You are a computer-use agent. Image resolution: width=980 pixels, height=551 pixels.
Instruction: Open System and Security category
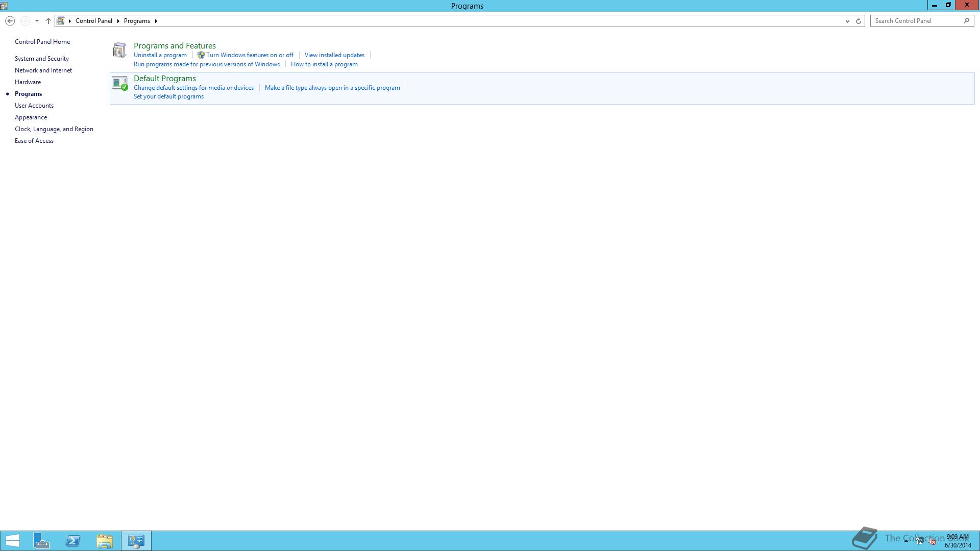(42, 59)
